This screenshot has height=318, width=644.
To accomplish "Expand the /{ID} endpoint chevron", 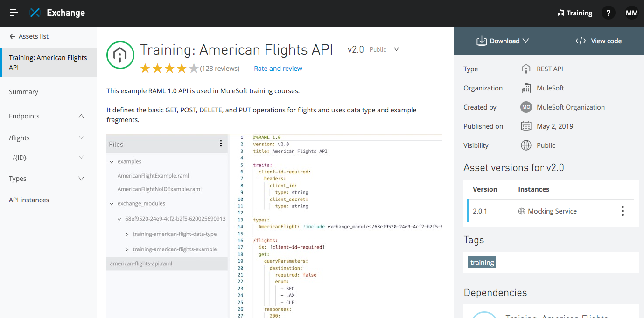I will point(81,158).
